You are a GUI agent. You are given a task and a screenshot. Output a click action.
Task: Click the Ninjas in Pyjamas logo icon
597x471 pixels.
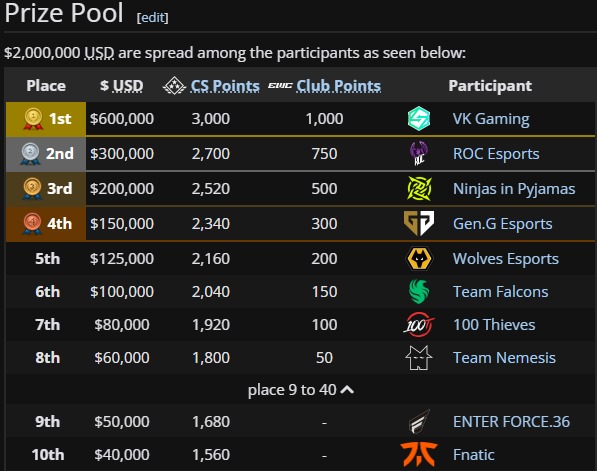tap(419, 188)
